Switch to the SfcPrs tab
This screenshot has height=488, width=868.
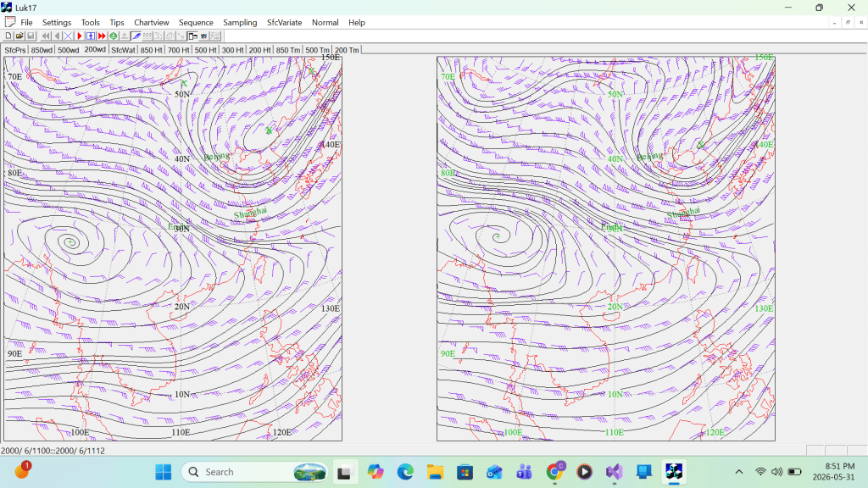(15, 50)
